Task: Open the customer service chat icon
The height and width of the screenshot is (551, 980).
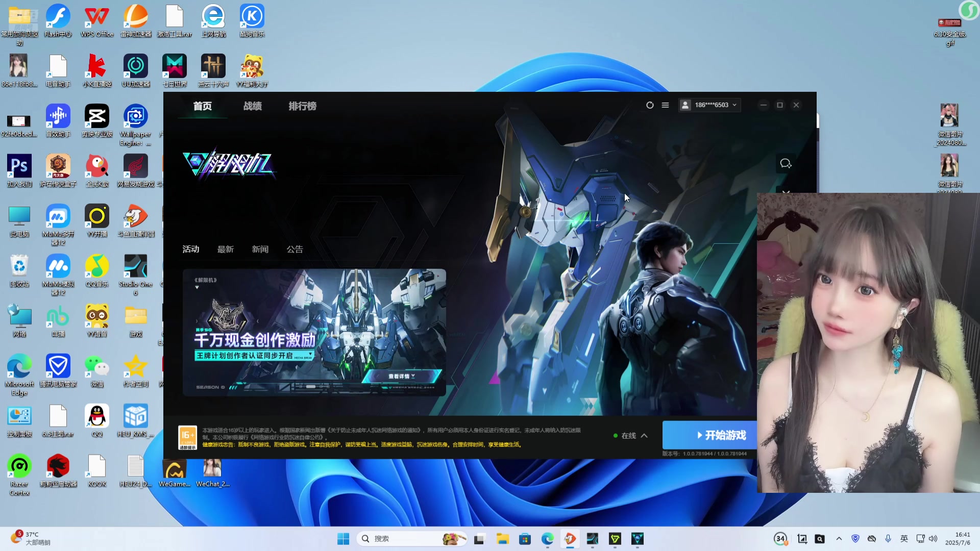Action: pyautogui.click(x=786, y=163)
